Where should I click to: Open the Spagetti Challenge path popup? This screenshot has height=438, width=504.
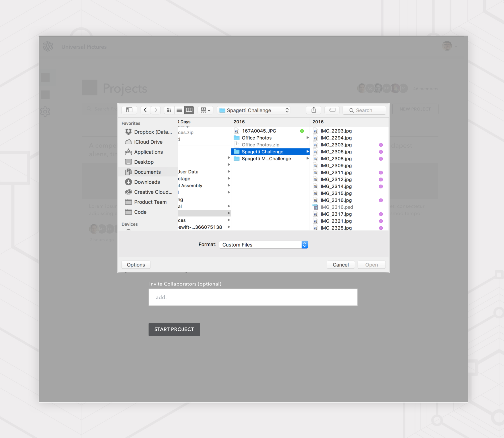[253, 110]
